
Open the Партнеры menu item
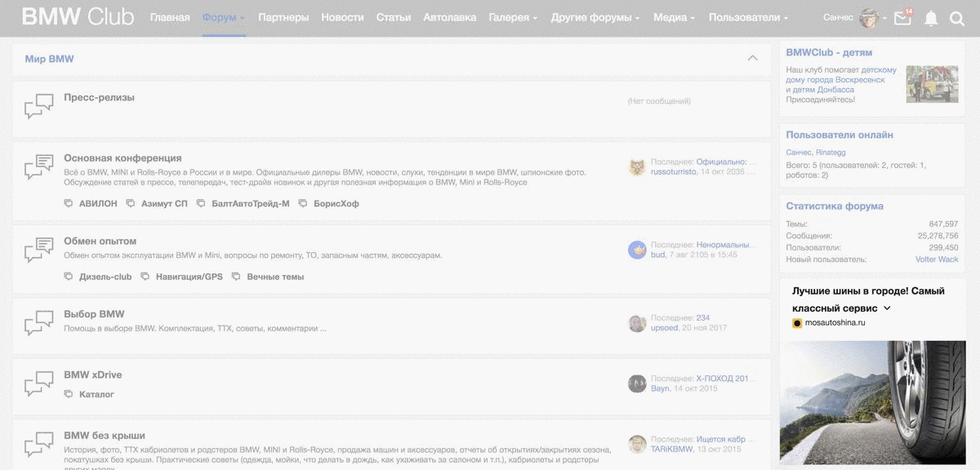click(x=283, y=17)
